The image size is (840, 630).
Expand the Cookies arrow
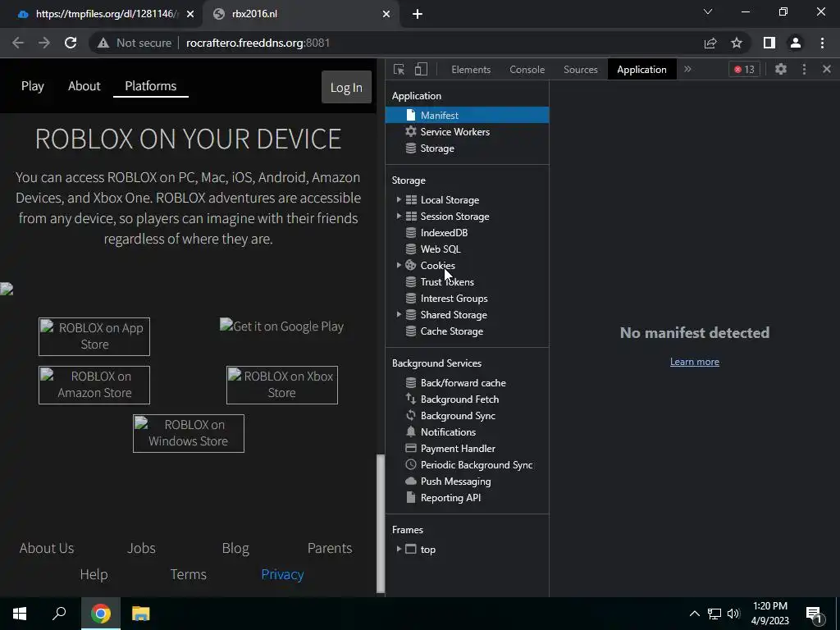point(399,265)
